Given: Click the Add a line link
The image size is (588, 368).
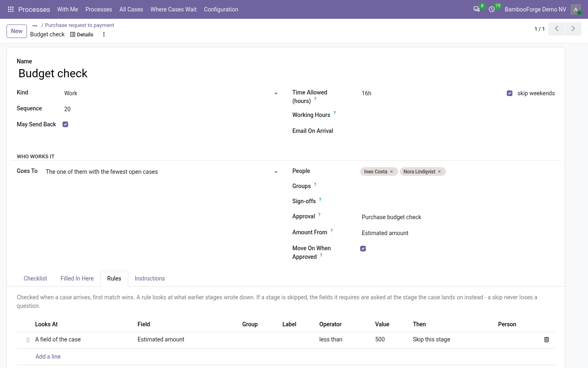Looking at the screenshot, I should pyautogui.click(x=48, y=357).
